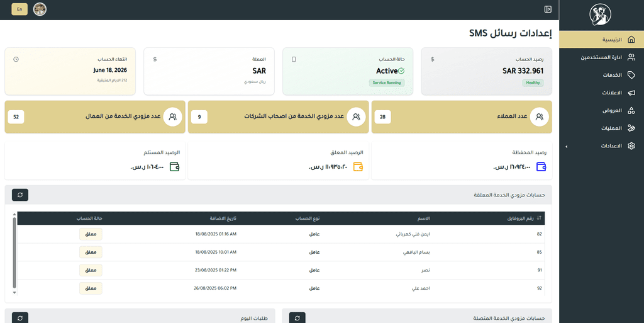Click date 26/08/2025 06:02 PM
Viewport: 644px width, 323px height.
click(215, 288)
